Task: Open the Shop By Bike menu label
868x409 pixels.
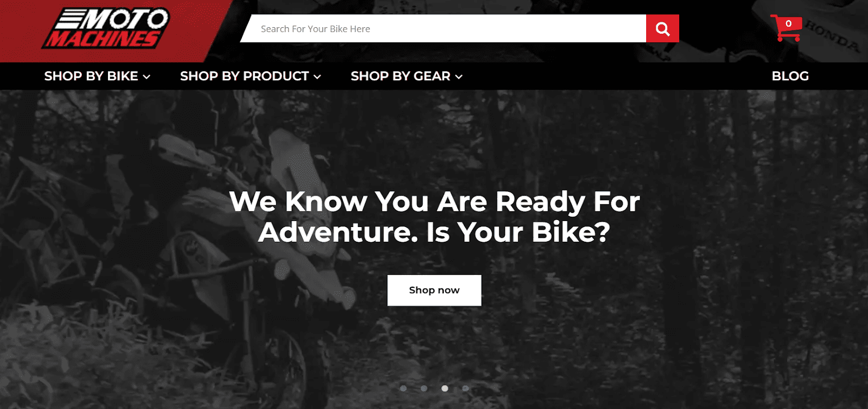Action: [91, 76]
